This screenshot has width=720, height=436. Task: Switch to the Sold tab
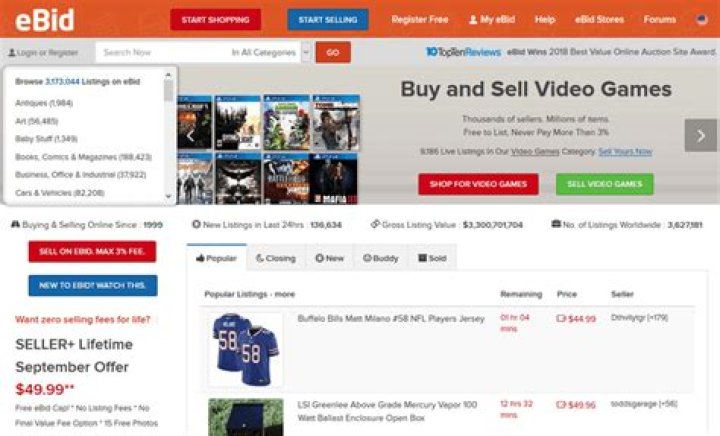pyautogui.click(x=433, y=258)
